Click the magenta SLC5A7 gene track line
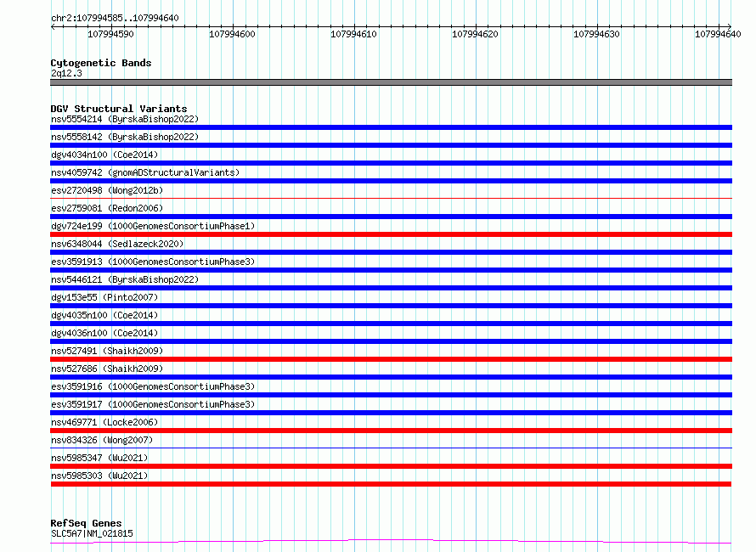756x552 pixels. coord(391,541)
